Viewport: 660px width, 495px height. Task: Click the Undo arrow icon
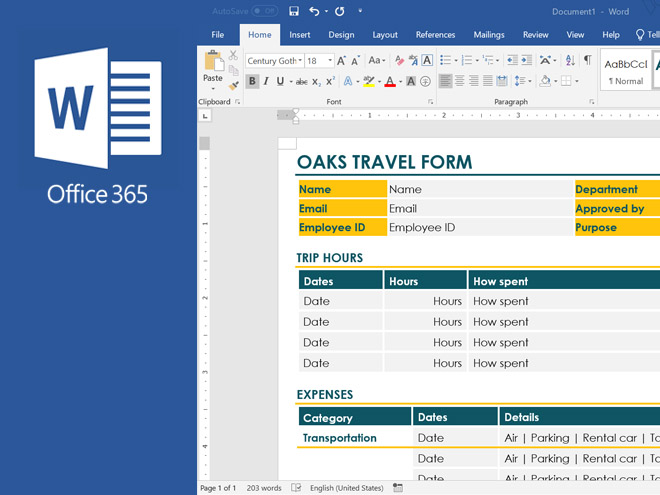(314, 11)
